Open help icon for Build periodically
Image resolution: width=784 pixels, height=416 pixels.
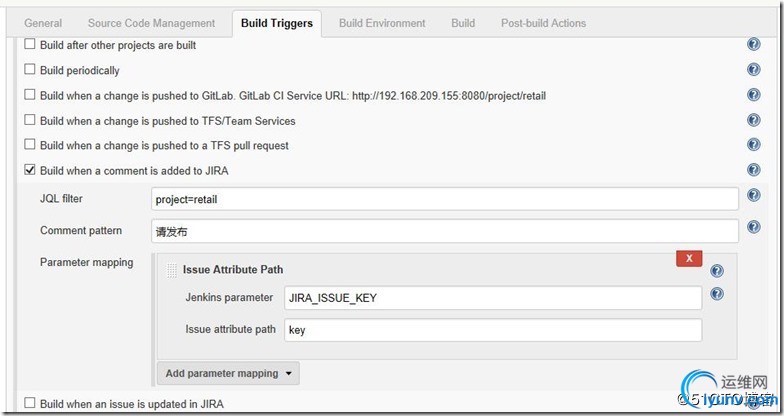(754, 70)
